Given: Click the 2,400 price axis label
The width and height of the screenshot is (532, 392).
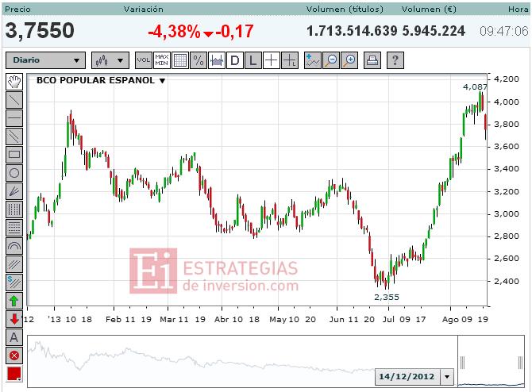Looking at the screenshot, I should click(507, 281).
